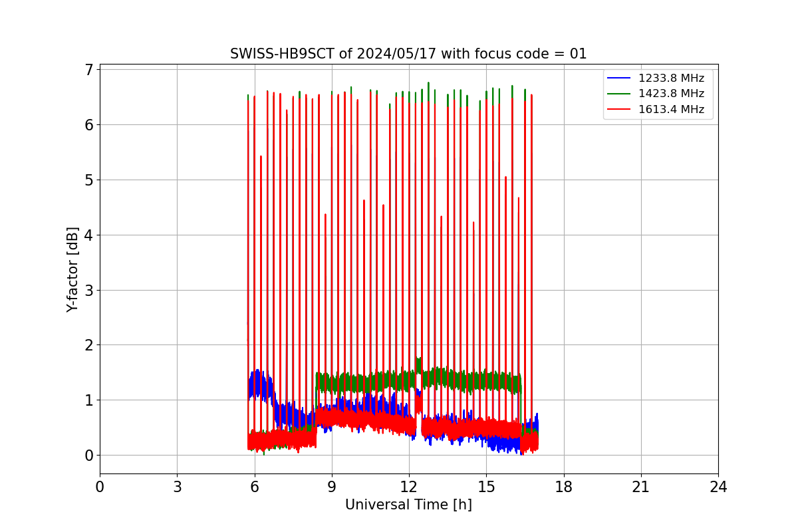Click x-axis tick label 21
The width and height of the screenshot is (798, 532).
pos(641,487)
